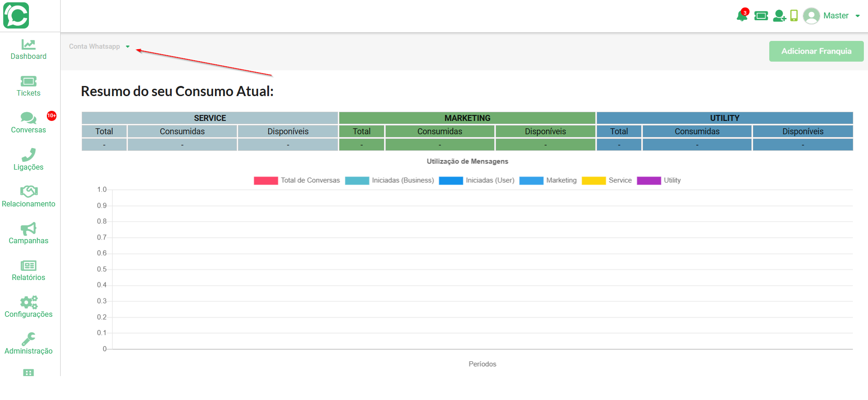The height and width of the screenshot is (400, 868).
Task: Toggle Iniciadas (Business) legend series
Action: pyautogui.click(x=389, y=180)
